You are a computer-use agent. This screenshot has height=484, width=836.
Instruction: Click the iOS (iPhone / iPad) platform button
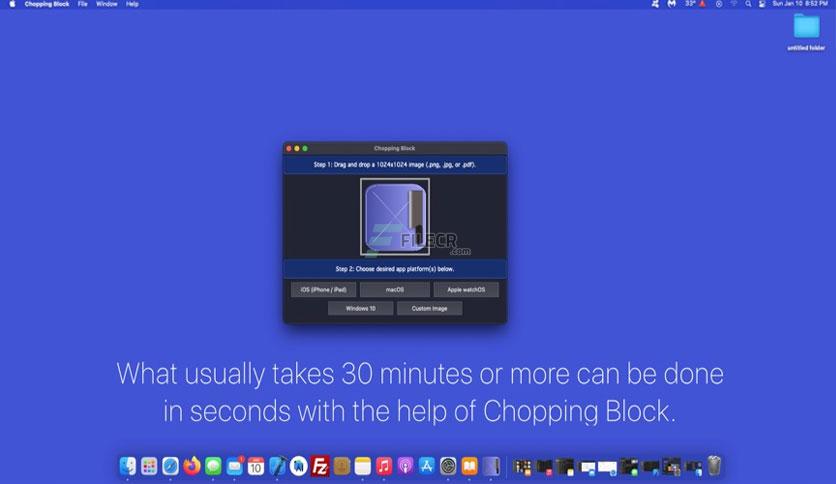(x=324, y=289)
